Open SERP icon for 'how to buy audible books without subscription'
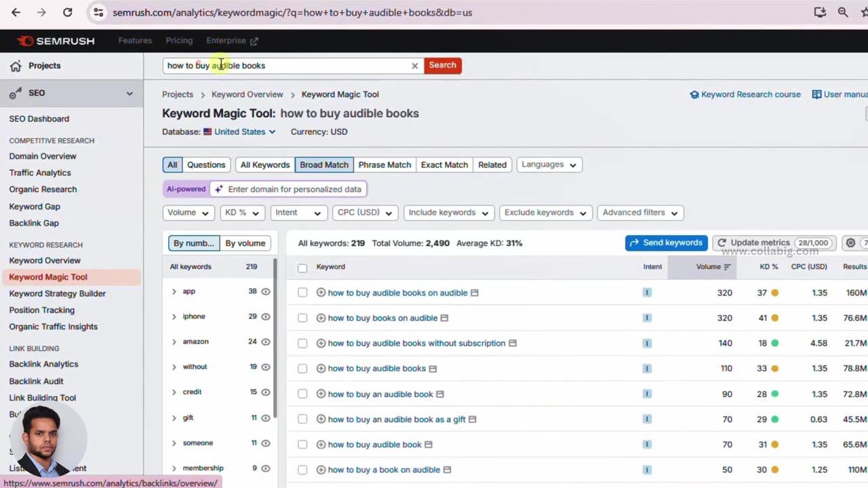This screenshot has height=488, width=868. (513, 343)
